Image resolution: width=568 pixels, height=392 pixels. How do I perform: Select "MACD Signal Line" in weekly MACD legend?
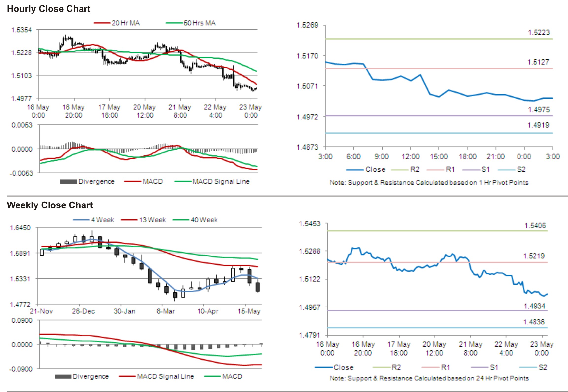pyautogui.click(x=166, y=376)
